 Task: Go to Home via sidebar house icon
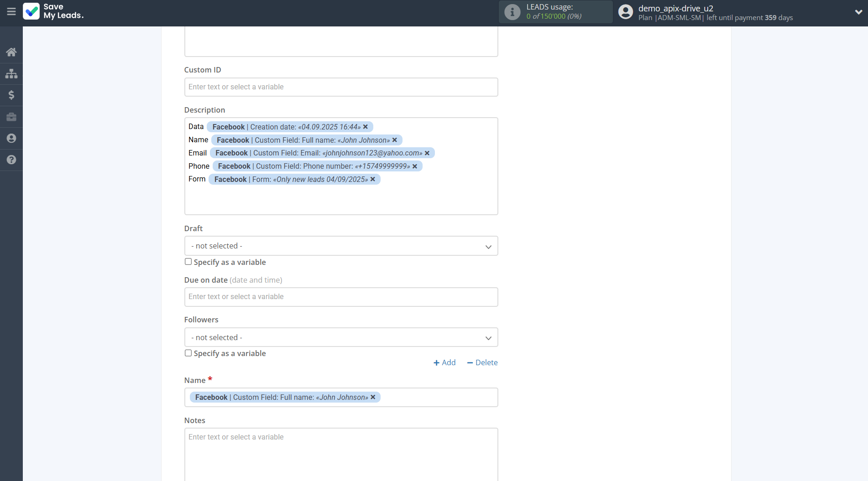coord(11,52)
